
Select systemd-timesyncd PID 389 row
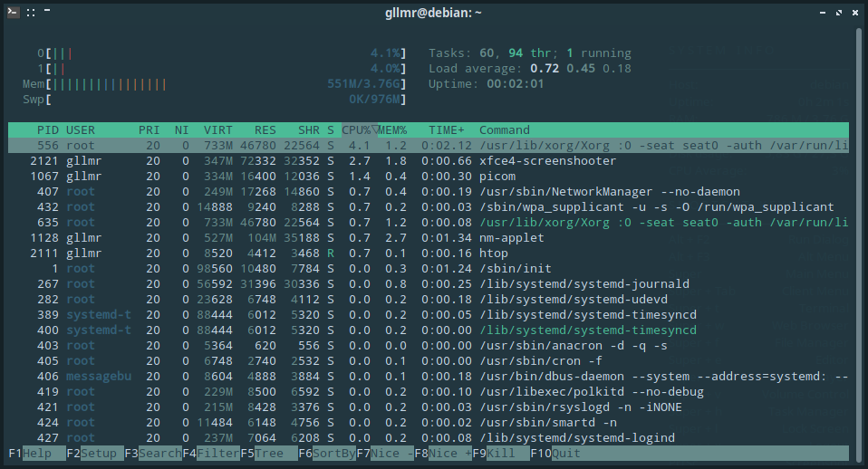(x=429, y=315)
